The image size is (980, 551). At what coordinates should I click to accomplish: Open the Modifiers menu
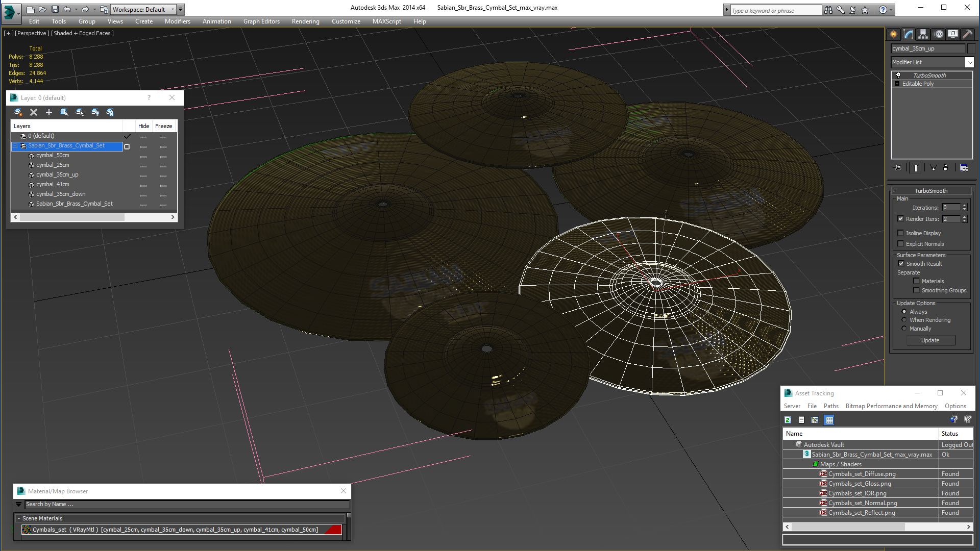pos(178,21)
